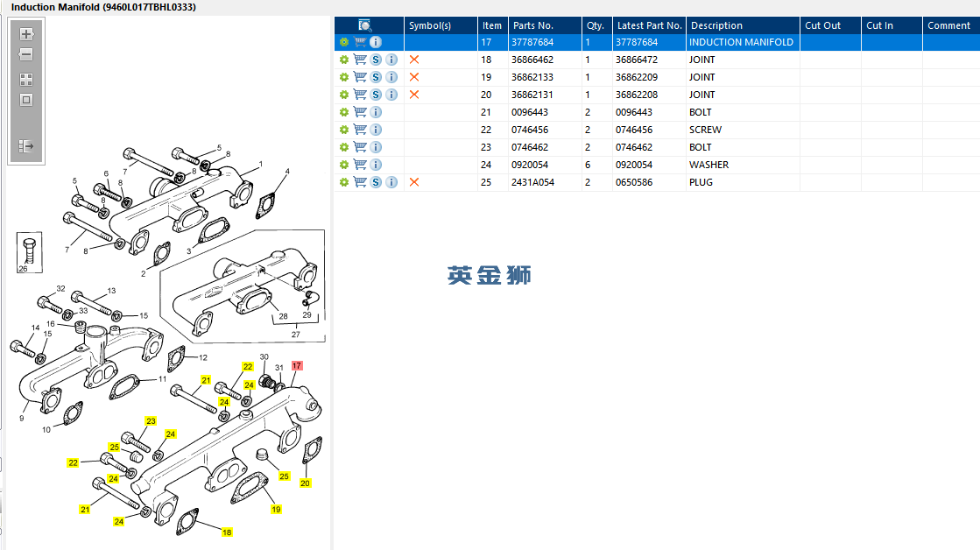The width and height of the screenshot is (980, 550).
Task: Sort by Latest Part No. column header
Action: point(649,25)
